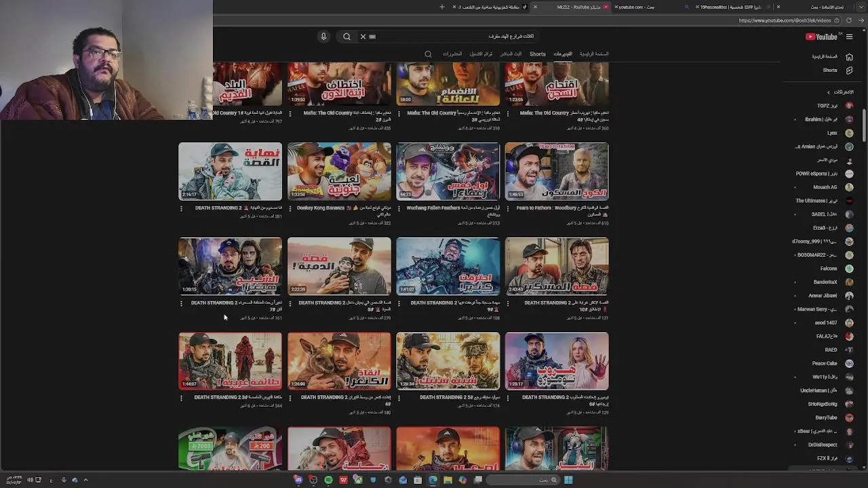The width and height of the screenshot is (868, 488).
Task: Click the sidebar Shorts text label
Action: tap(830, 70)
